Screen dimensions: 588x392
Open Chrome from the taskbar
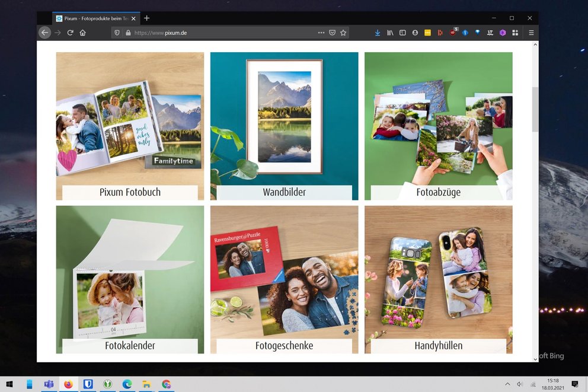tap(166, 384)
